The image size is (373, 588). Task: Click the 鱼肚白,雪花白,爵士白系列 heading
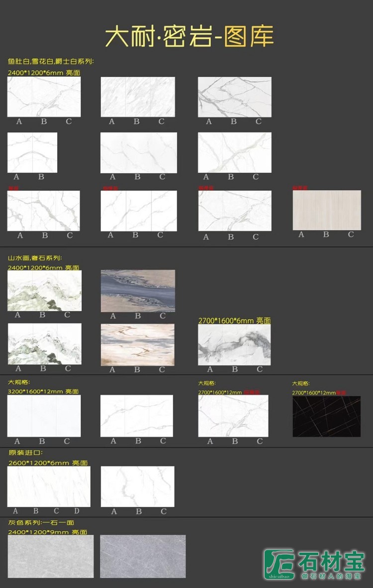click(x=51, y=62)
